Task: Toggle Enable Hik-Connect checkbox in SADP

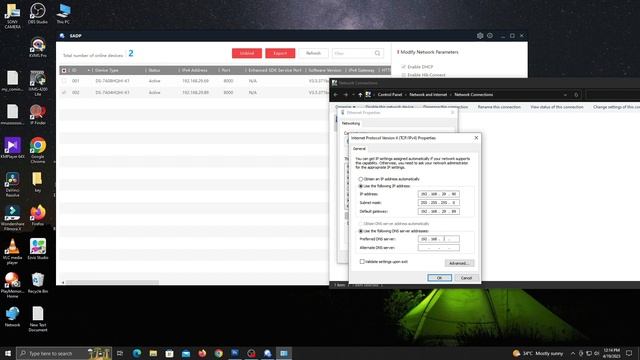Action: coord(404,75)
